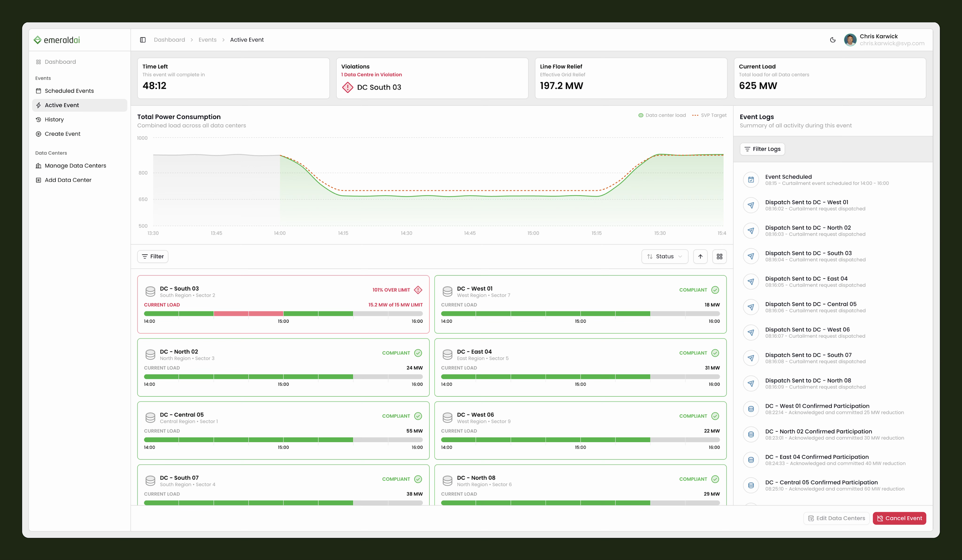Click the emeraldai logo

57,40
